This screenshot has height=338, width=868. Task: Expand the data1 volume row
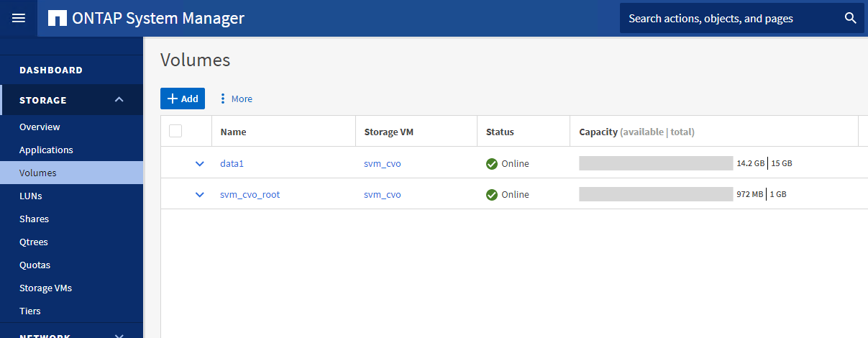click(200, 164)
